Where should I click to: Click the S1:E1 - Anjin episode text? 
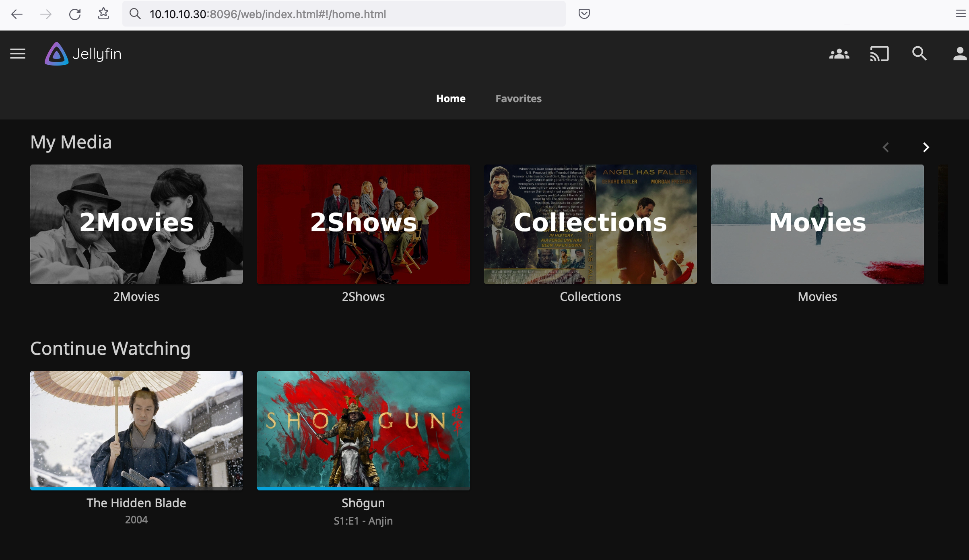tap(363, 521)
